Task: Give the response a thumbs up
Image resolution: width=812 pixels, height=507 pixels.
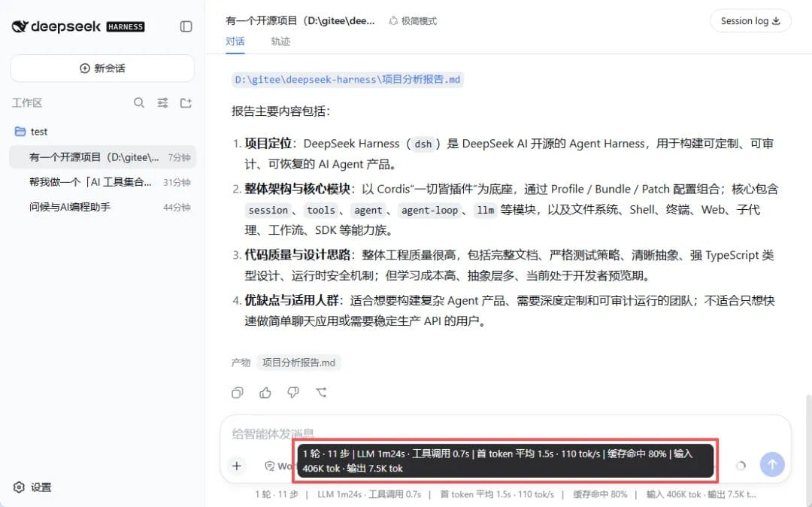Action: coord(265,393)
